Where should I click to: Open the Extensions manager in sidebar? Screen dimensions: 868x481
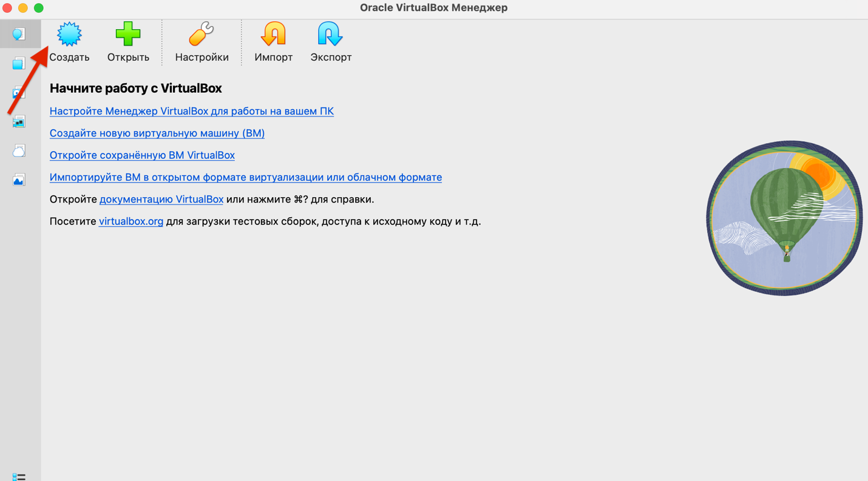coord(19,64)
